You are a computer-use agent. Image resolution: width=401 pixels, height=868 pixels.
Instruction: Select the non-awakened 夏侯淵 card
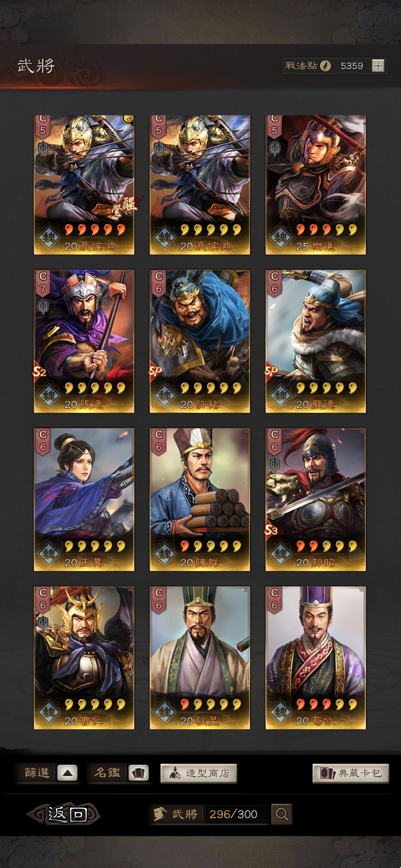199,185
